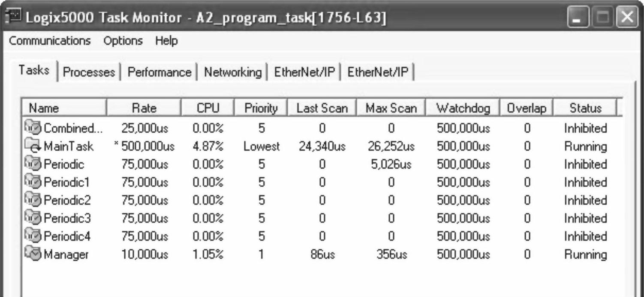The width and height of the screenshot is (644, 297).
Task: Click the Periodic1 task icon
Action: coord(34,182)
